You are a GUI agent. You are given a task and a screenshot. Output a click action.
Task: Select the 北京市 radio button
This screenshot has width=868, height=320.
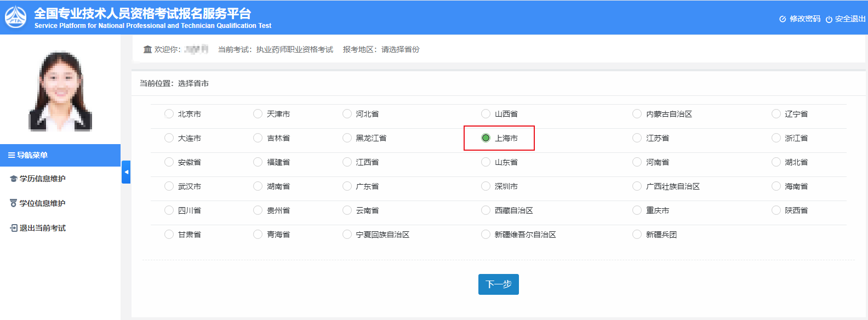169,114
